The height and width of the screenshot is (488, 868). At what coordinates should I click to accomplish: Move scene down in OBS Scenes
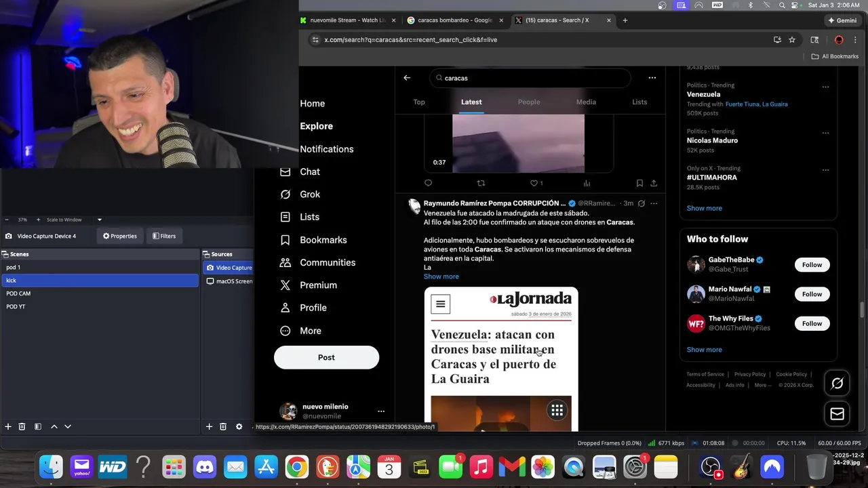click(x=68, y=426)
